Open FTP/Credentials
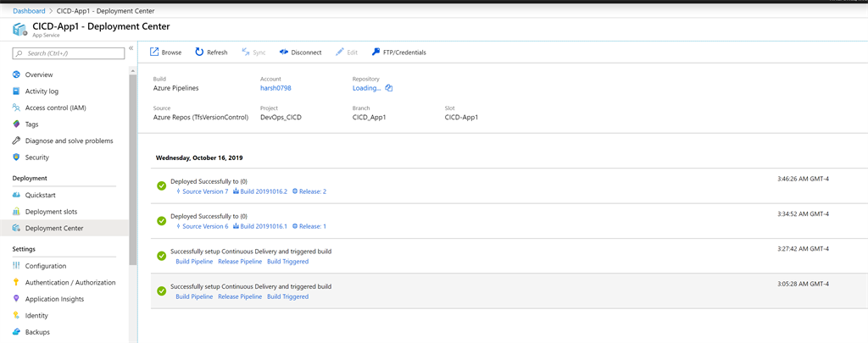Image resolution: width=868 pixels, height=343 pixels. click(398, 53)
